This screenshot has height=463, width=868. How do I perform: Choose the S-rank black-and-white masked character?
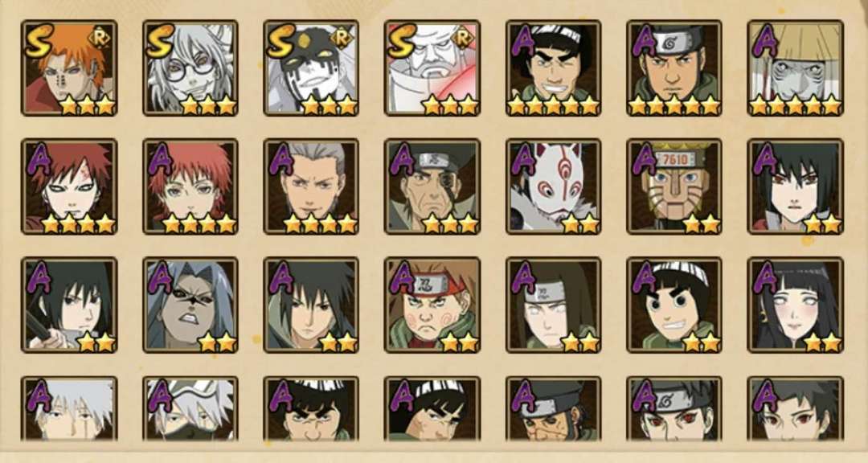[311, 68]
